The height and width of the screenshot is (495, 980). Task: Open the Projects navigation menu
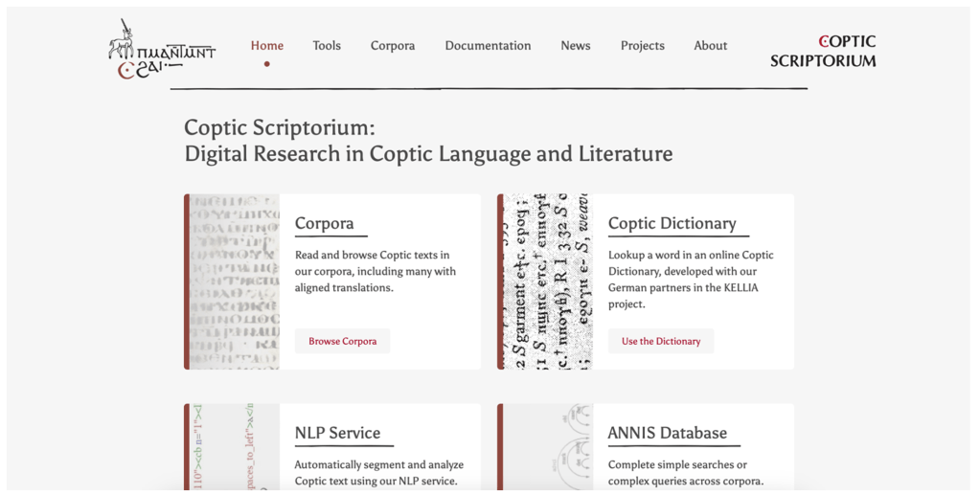point(642,45)
